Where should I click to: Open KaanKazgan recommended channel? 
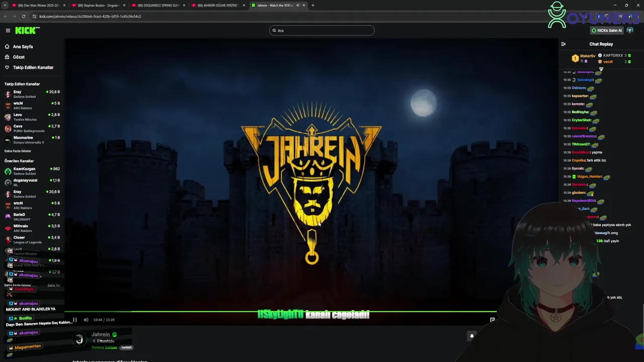(x=32, y=171)
